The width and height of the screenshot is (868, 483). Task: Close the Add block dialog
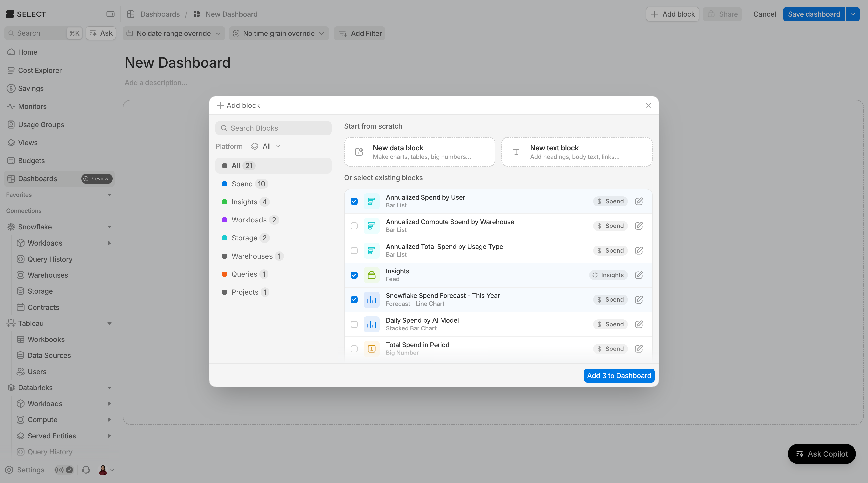pyautogui.click(x=648, y=105)
